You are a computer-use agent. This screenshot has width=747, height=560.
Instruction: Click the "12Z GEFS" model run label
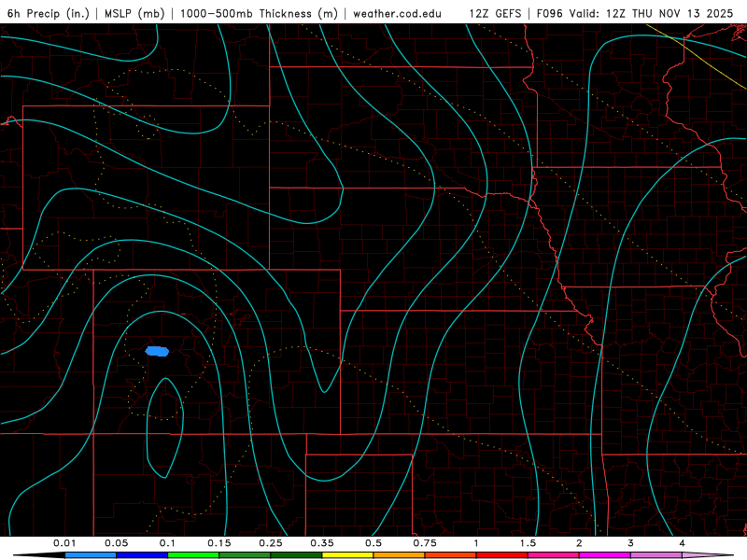click(495, 13)
